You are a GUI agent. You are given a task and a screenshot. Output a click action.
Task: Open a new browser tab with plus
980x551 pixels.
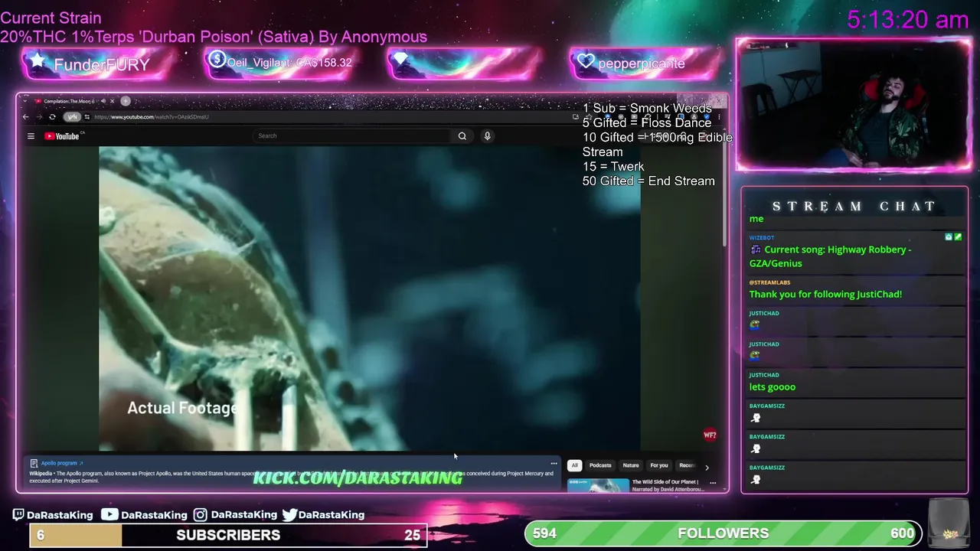(x=126, y=101)
